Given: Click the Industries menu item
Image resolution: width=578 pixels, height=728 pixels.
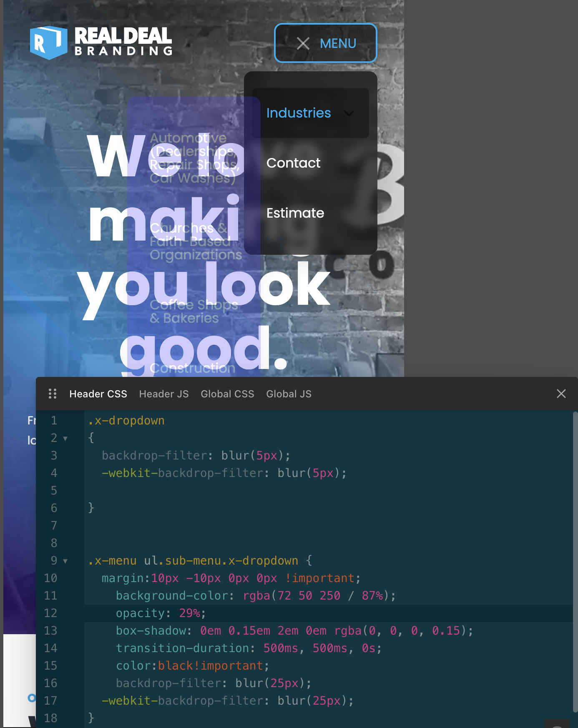Looking at the screenshot, I should (x=298, y=113).
